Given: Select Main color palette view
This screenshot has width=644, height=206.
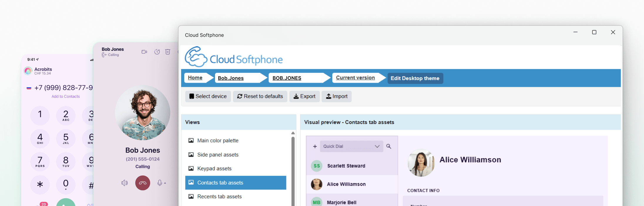Looking at the screenshot, I should (x=218, y=141).
